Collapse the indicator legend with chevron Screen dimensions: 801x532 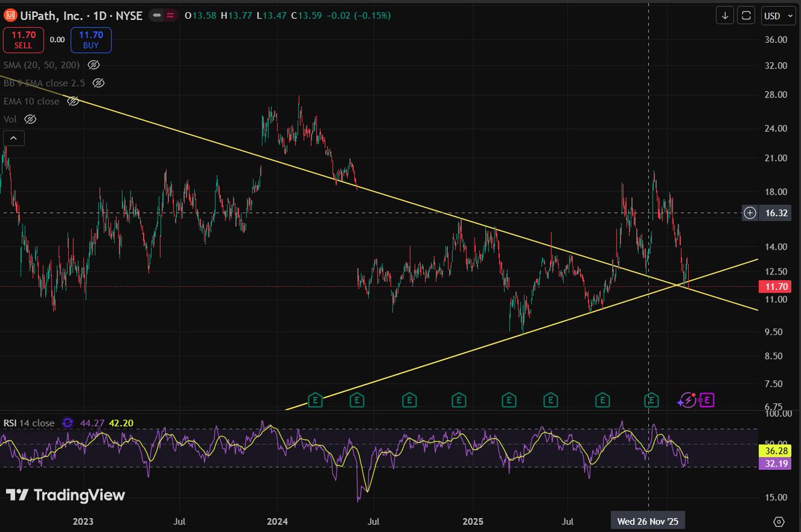click(13, 139)
